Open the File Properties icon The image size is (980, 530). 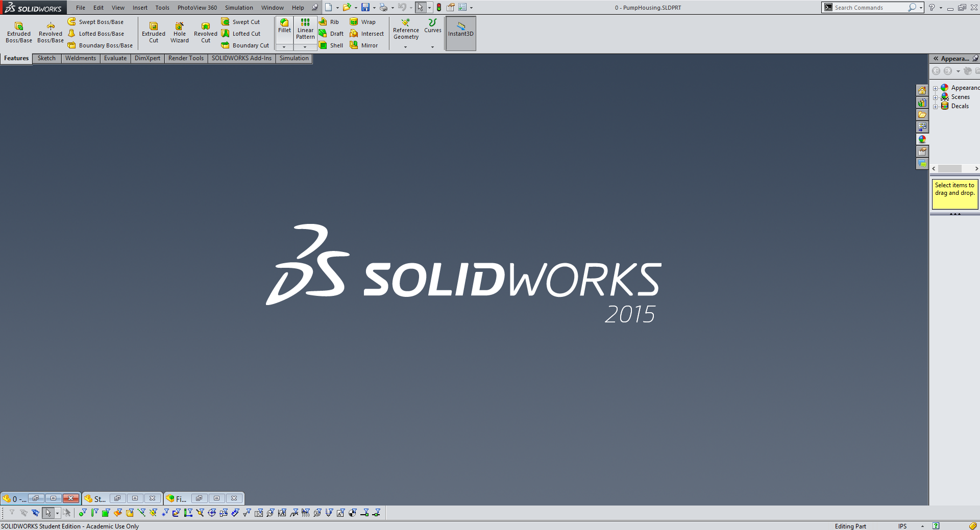[451, 7]
